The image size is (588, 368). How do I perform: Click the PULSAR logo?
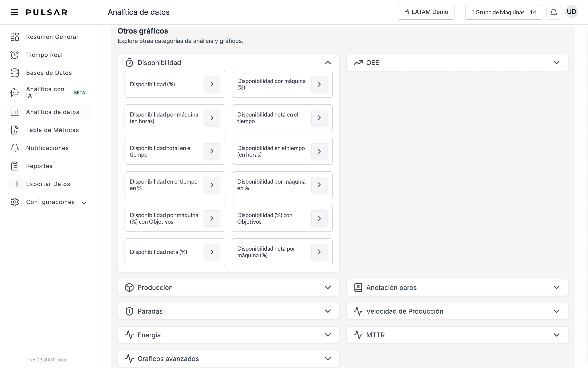coord(47,12)
